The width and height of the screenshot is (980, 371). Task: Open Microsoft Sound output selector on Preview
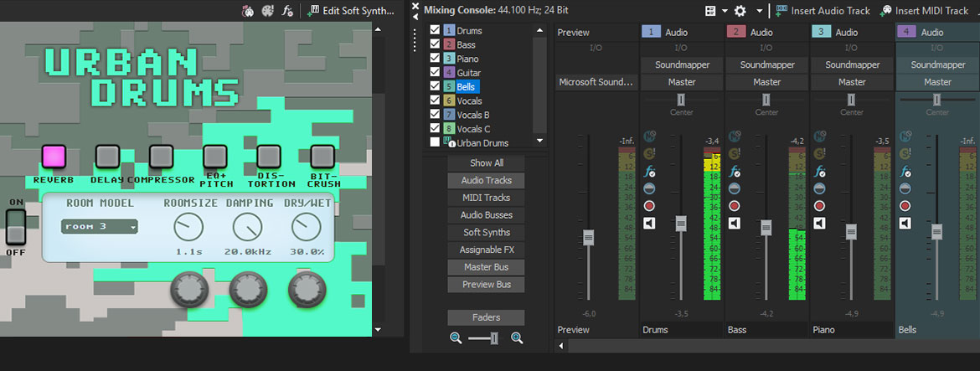click(x=597, y=82)
